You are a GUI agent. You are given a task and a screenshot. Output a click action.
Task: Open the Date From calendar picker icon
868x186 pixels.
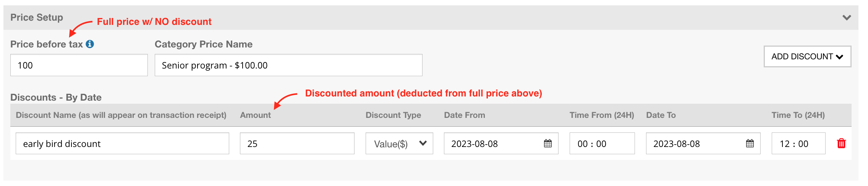548,144
